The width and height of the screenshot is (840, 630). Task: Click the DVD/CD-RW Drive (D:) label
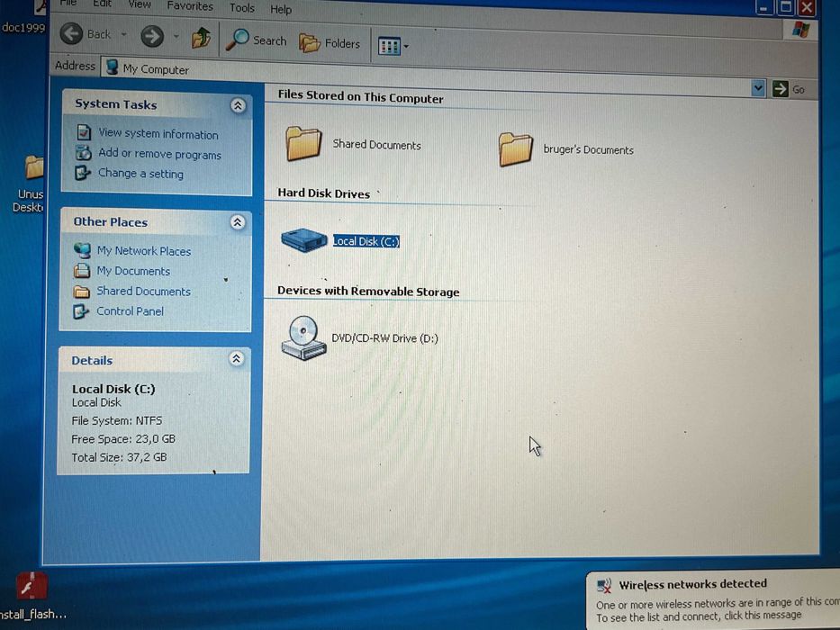click(x=384, y=338)
